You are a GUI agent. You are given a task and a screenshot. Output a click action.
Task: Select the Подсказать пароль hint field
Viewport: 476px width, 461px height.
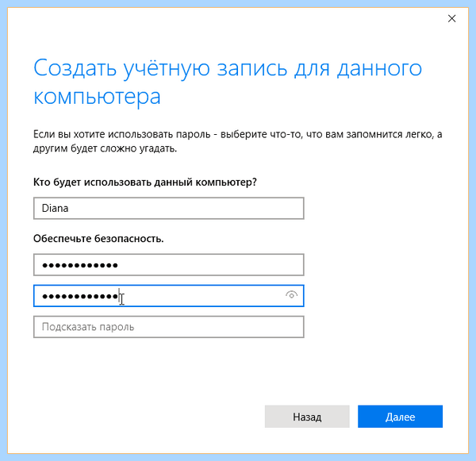pos(168,327)
